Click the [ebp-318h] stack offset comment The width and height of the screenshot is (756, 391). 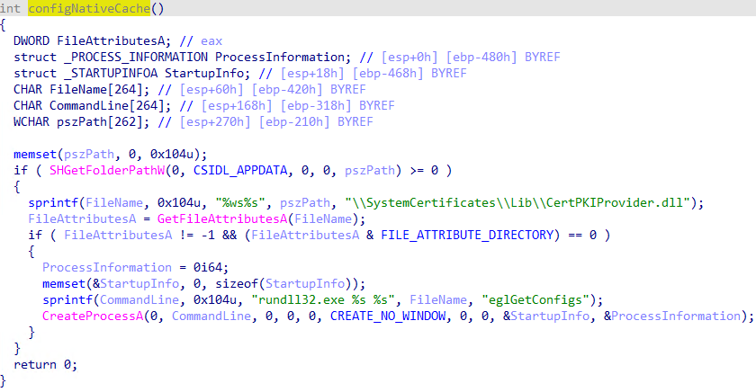point(317,106)
